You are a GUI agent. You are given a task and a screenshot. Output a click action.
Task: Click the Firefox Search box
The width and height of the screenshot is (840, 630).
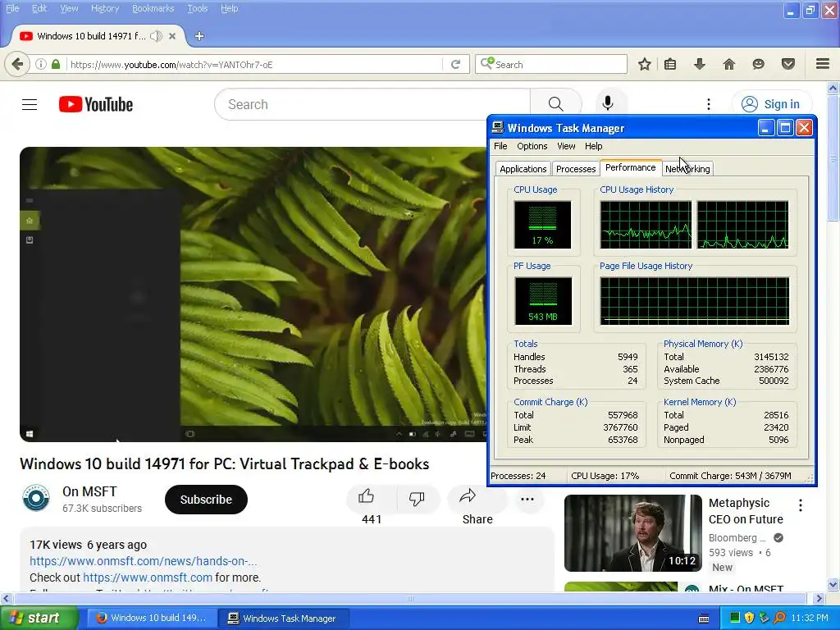point(552,64)
